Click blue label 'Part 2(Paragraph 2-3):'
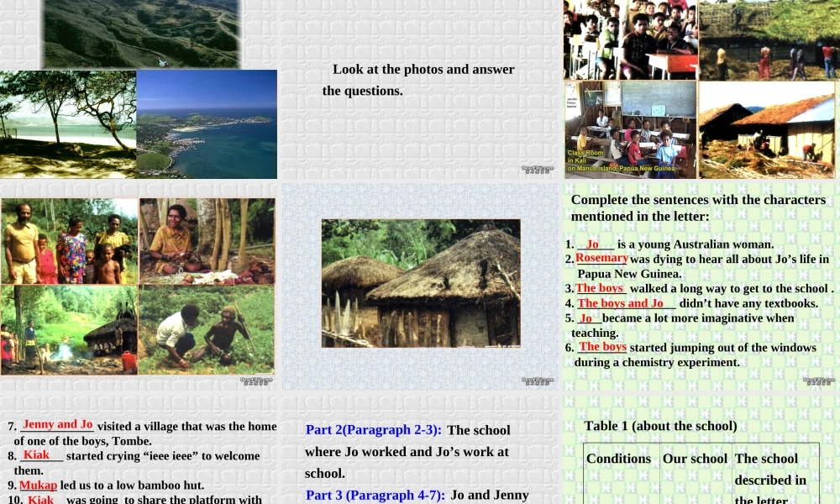Viewport: 840px width, 504px height. click(x=374, y=430)
